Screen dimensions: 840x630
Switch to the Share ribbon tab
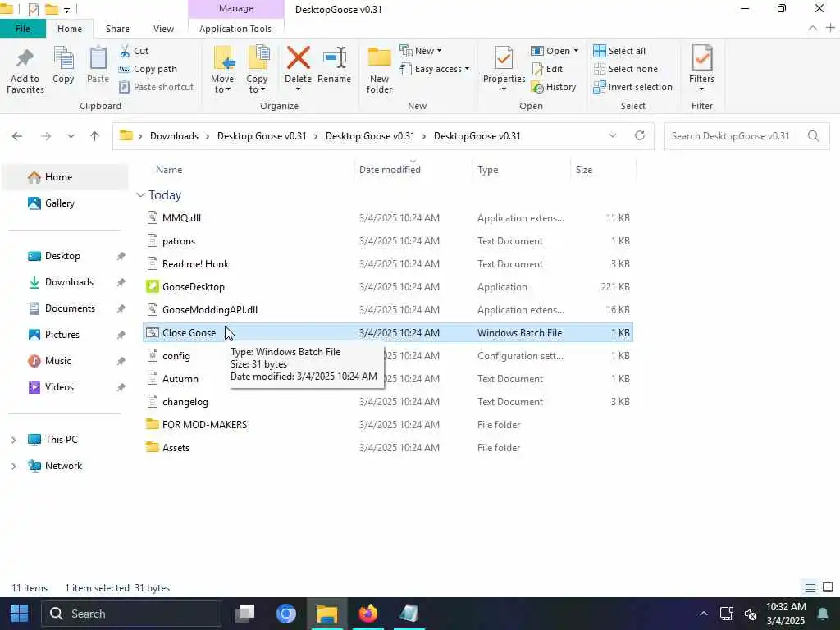pyautogui.click(x=117, y=29)
